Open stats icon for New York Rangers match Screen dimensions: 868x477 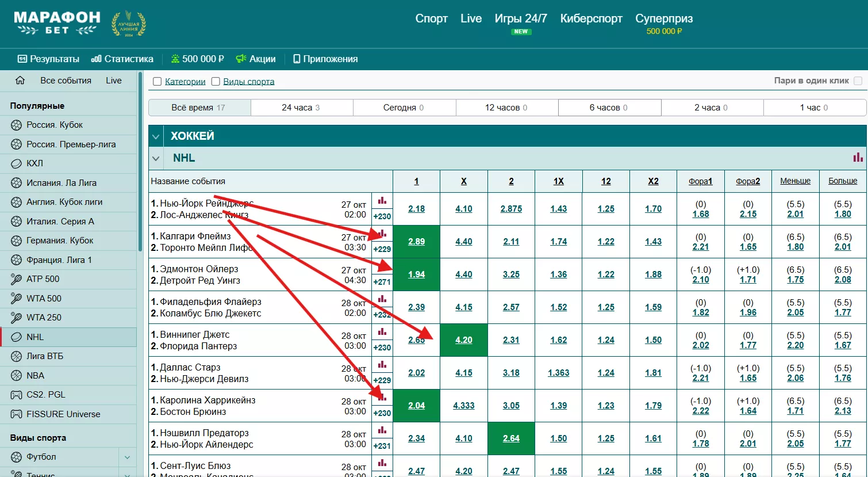(382, 201)
